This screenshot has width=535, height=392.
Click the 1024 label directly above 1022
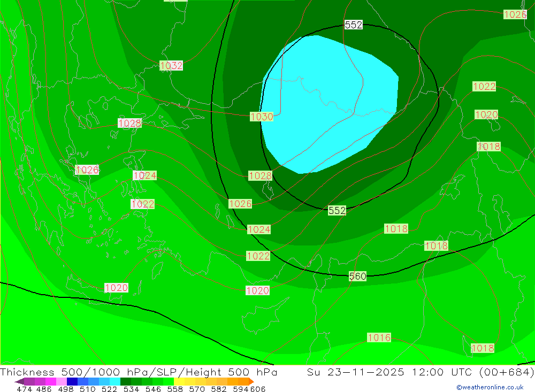144,175
